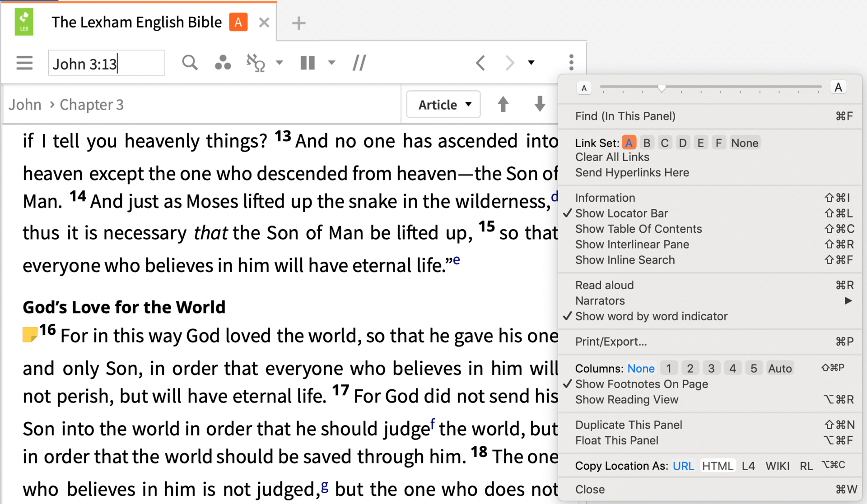The image size is (867, 504).
Task: Open navigation history dropdown arrow
Action: 531,63
